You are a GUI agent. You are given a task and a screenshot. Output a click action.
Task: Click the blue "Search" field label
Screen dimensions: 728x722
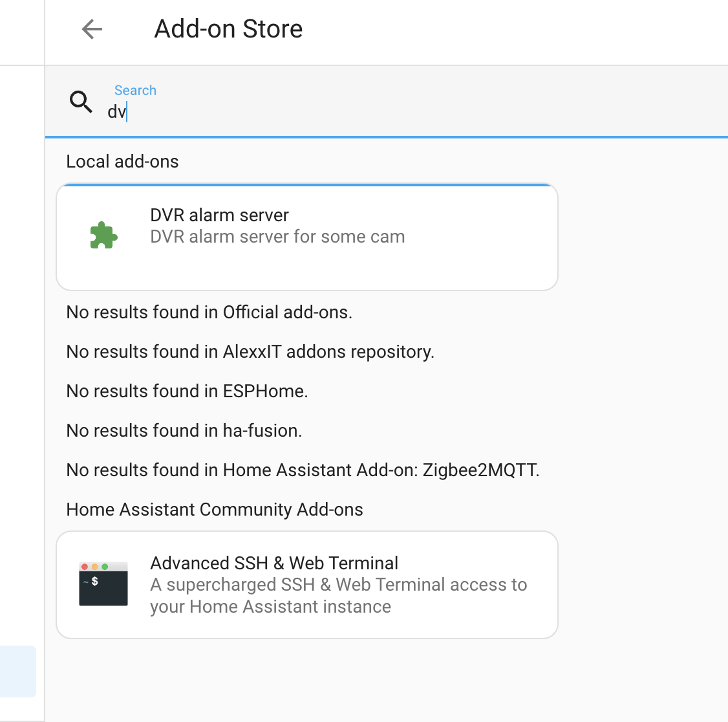[x=135, y=91]
